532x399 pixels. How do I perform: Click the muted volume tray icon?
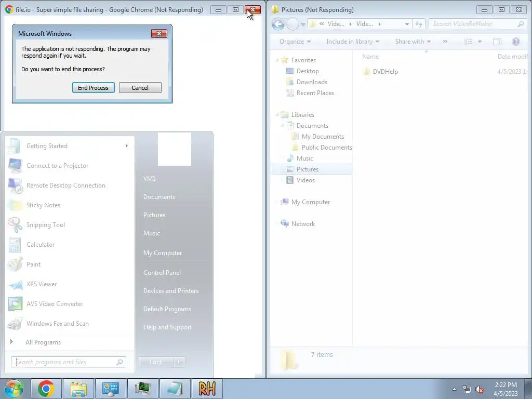pos(480,390)
